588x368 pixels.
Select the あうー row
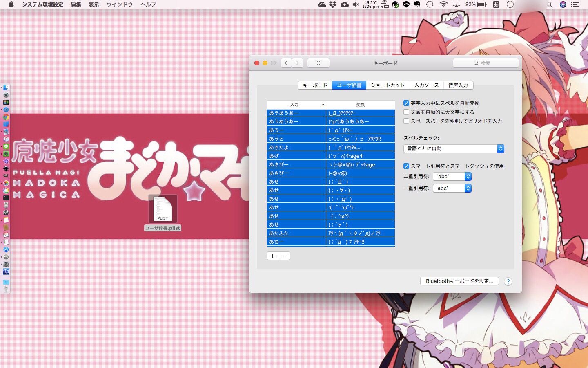331,130
